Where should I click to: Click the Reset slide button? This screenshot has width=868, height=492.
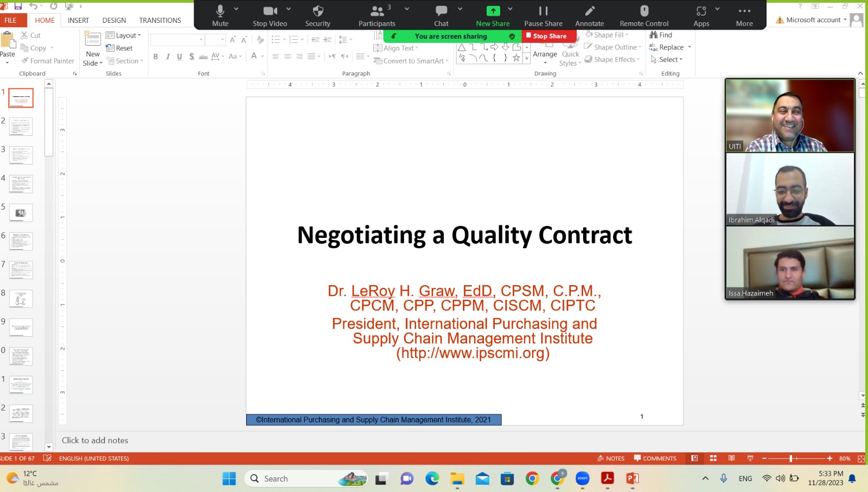coord(119,48)
